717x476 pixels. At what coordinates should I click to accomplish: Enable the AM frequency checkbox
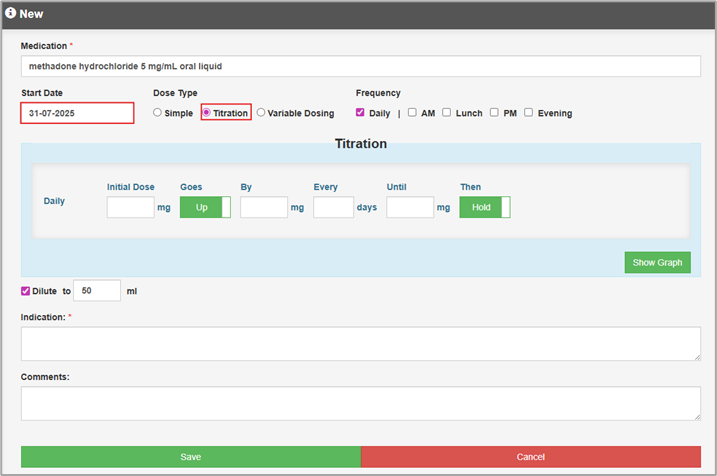[x=412, y=113]
